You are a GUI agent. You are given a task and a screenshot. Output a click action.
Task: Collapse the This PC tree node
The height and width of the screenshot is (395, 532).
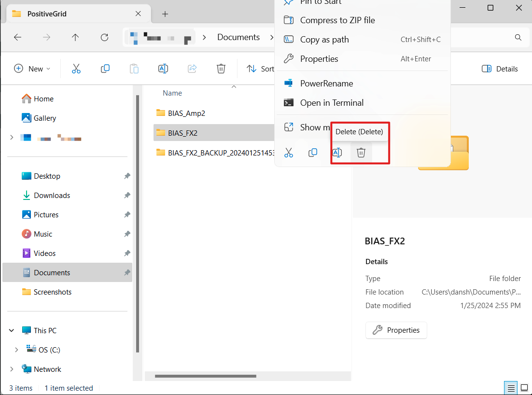(12, 331)
